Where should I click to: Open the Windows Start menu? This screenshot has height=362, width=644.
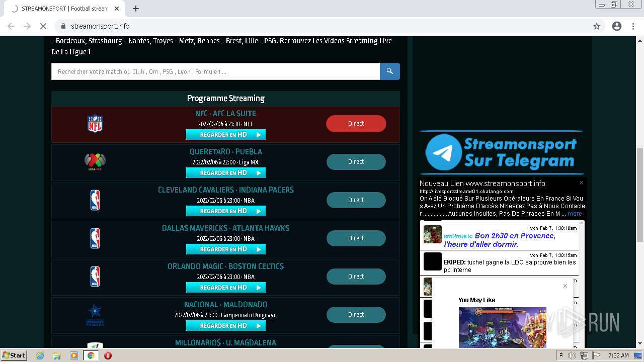14,355
